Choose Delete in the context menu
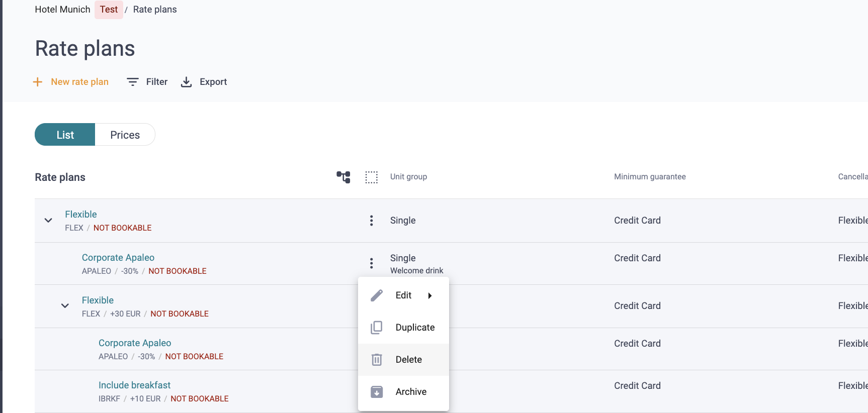 coord(403,360)
